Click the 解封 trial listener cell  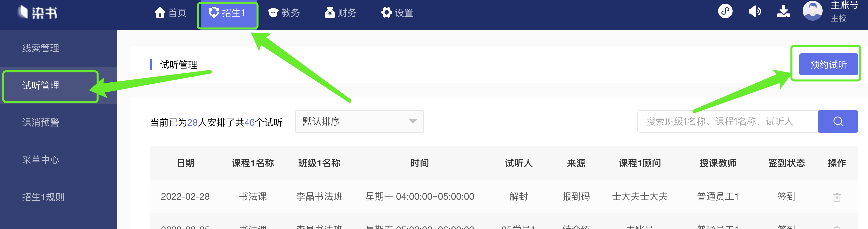[519, 196]
